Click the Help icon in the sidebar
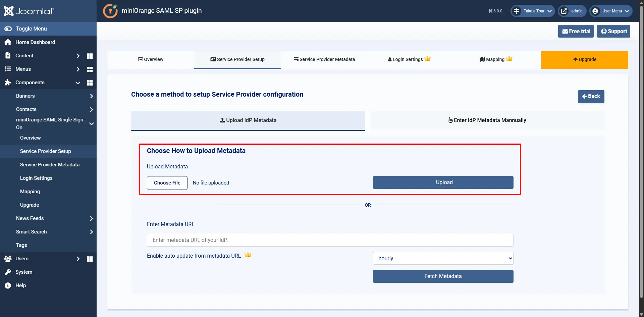The height and width of the screenshot is (317, 644). pos(7,285)
